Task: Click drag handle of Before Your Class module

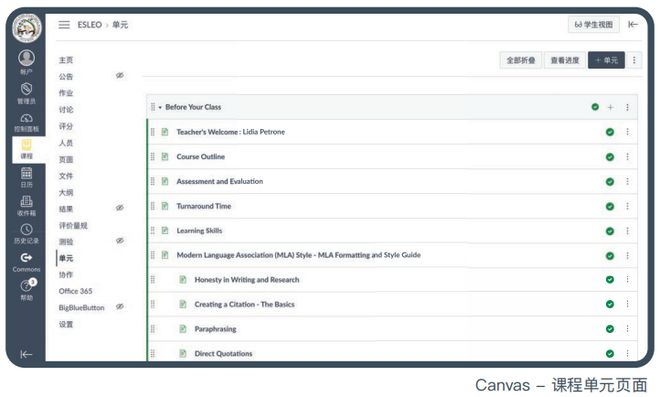Action: [153, 107]
